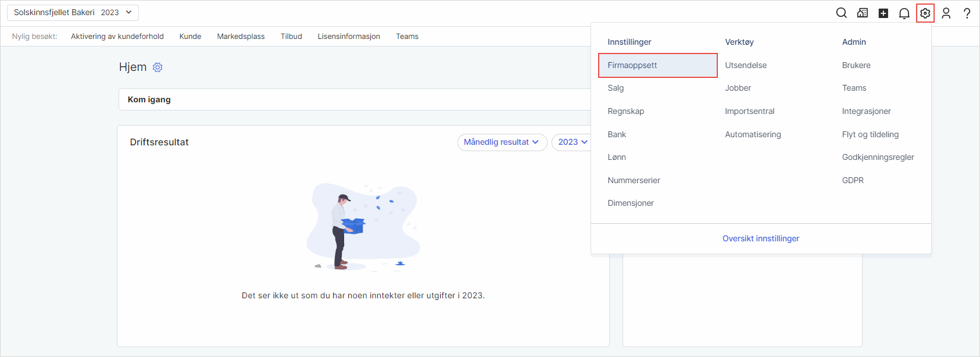Open the 2023 year dropdown
980x357 pixels.
[573, 142]
